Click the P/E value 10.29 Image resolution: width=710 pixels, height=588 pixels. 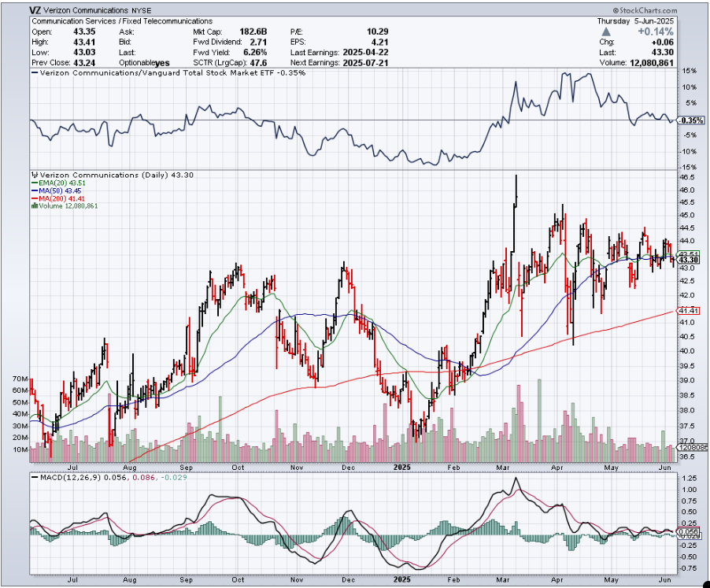coord(377,31)
